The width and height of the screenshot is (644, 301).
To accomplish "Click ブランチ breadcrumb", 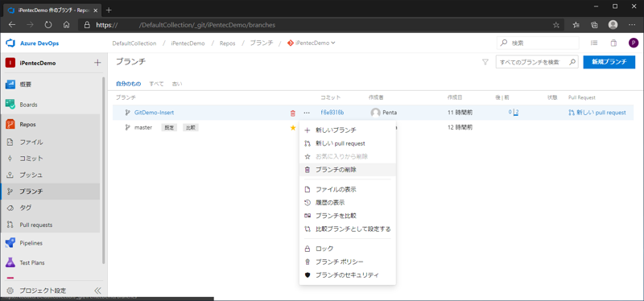I will [x=262, y=43].
